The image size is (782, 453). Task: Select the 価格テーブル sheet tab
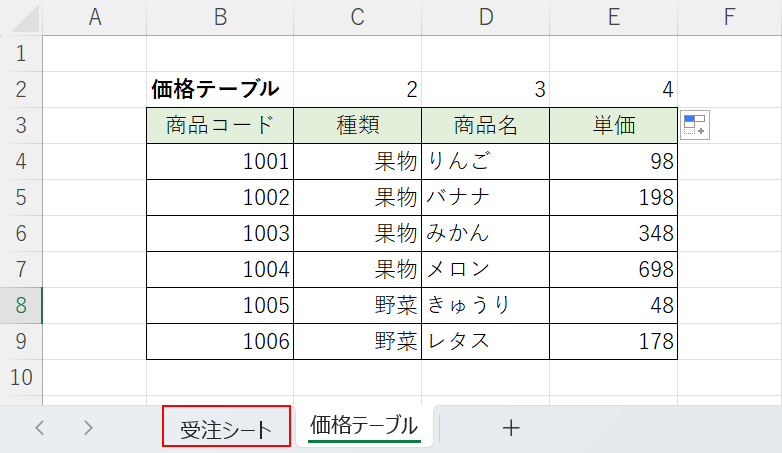pyautogui.click(x=363, y=426)
